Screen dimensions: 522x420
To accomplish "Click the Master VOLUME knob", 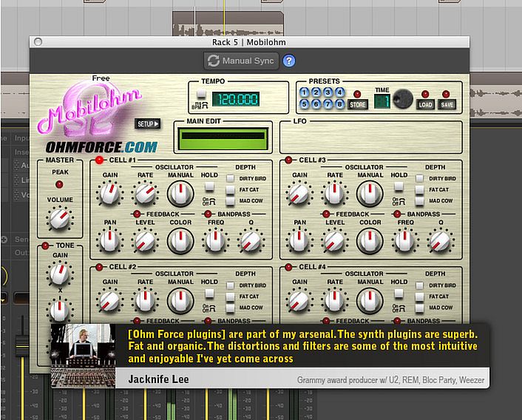I will tap(60, 219).
